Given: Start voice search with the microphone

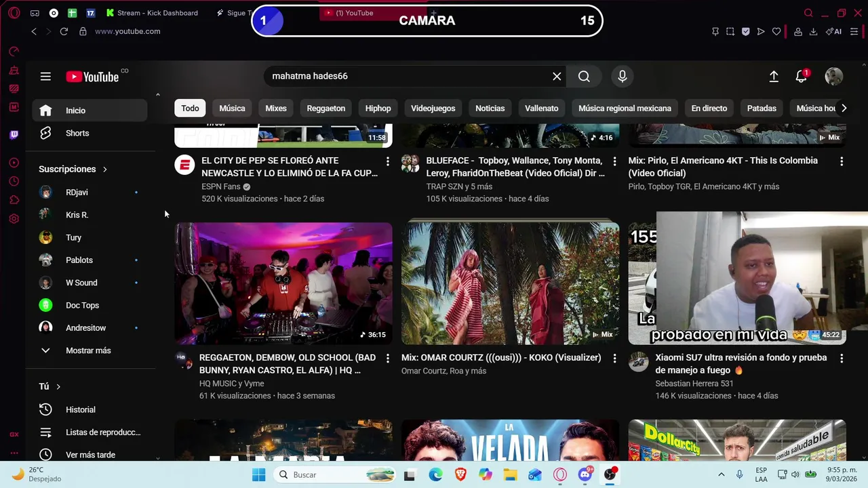Looking at the screenshot, I should [623, 77].
